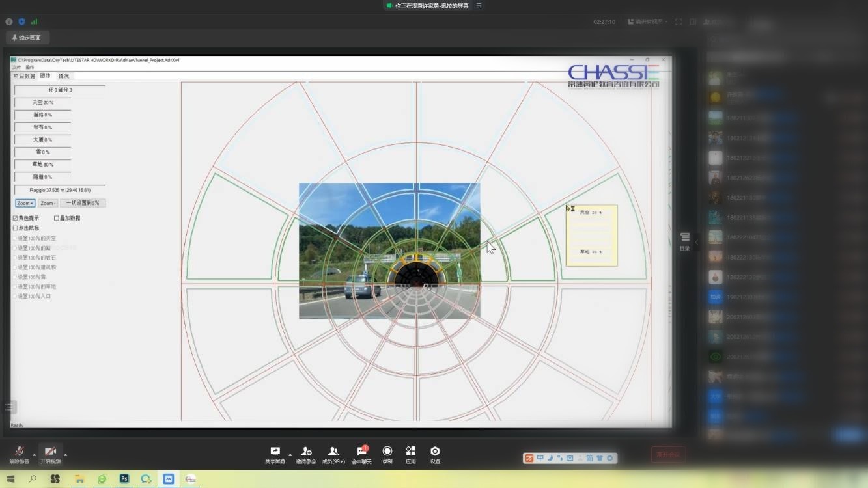Check the 点击鼠标 checkbox

[x=16, y=228]
